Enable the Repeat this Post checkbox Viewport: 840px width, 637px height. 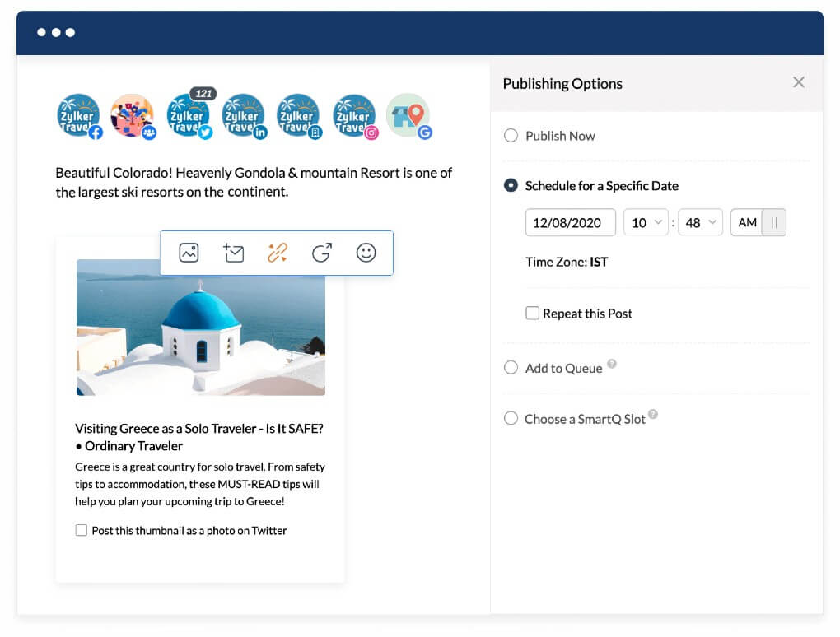tap(532, 314)
